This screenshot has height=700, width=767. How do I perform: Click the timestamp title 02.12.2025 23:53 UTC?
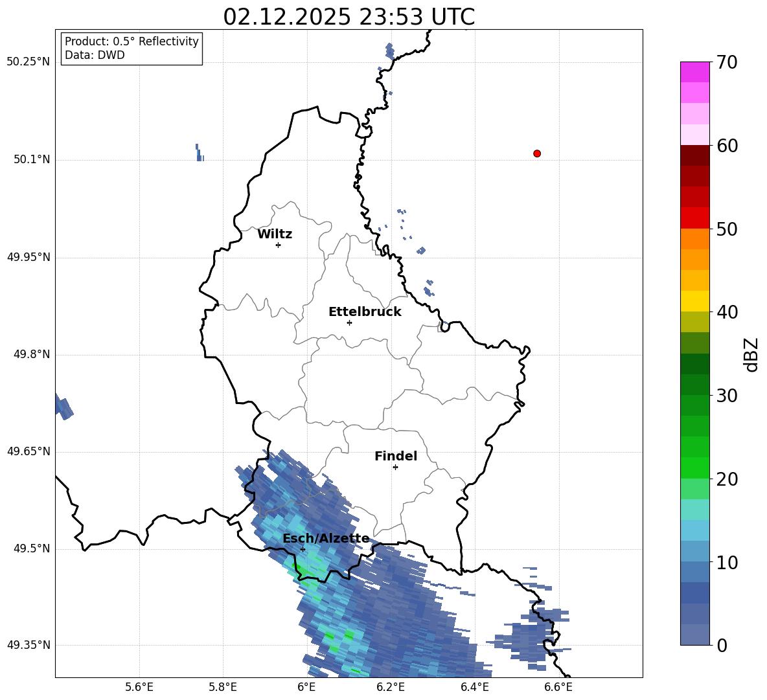coord(349,17)
